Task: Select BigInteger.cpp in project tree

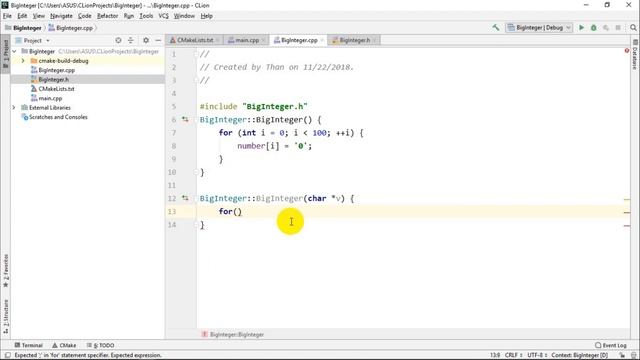Action: [56, 70]
